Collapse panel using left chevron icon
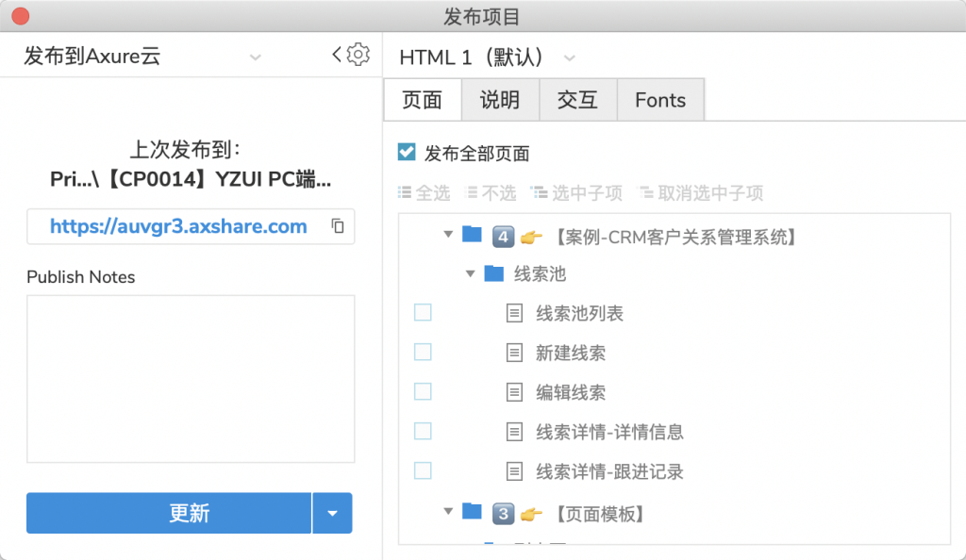966x560 pixels. point(337,55)
